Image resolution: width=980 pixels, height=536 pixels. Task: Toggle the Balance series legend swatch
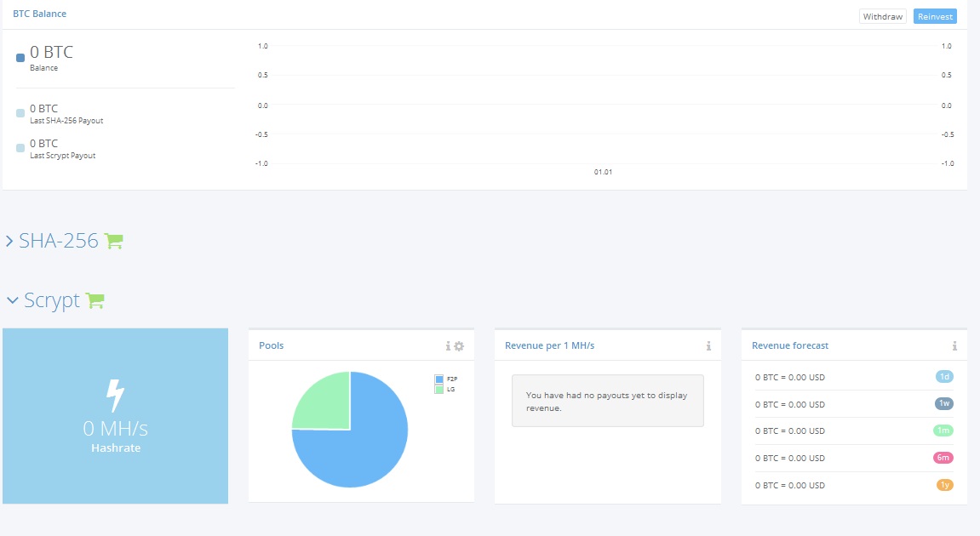pos(20,58)
